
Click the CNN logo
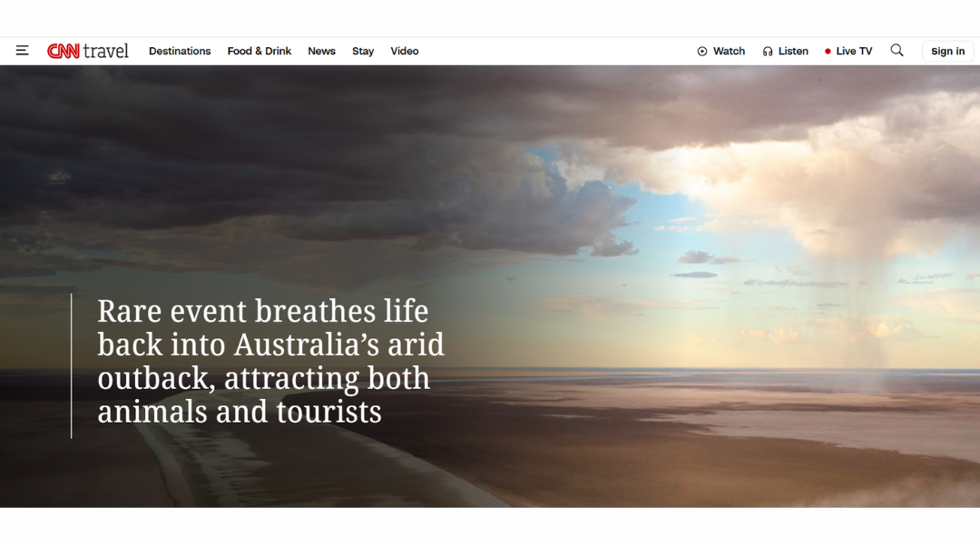64,51
